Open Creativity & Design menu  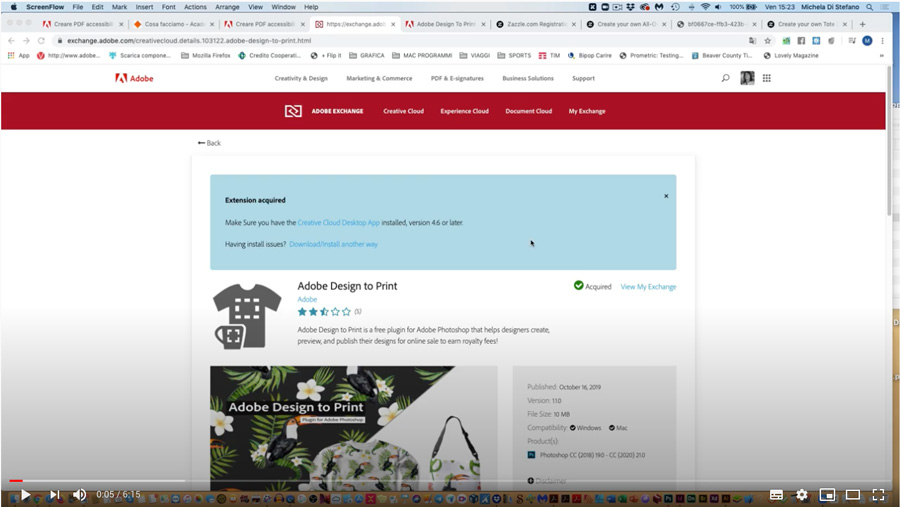[x=301, y=78]
